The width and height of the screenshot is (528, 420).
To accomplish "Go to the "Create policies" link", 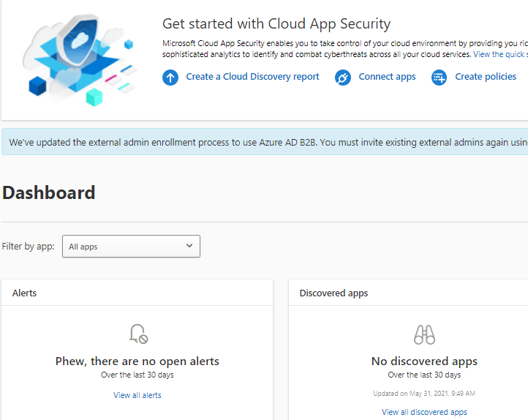I will [486, 77].
